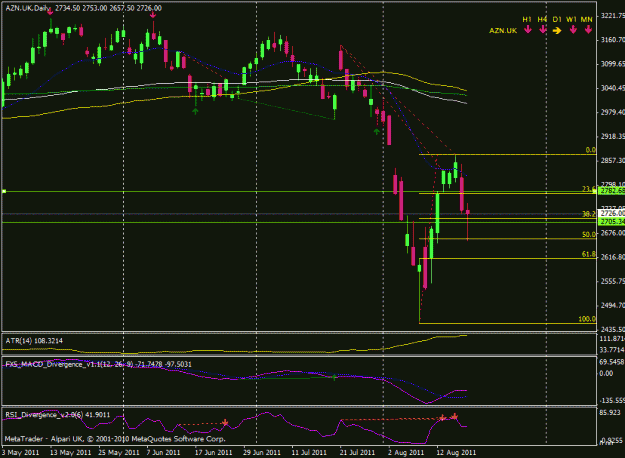
Task: Click the Fibonacci 38.2 level label
Action: [x=589, y=214]
